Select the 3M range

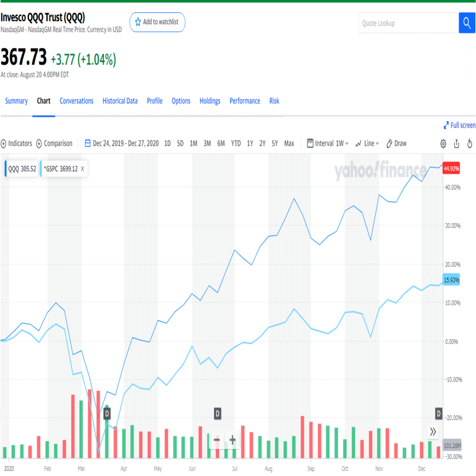[x=207, y=143]
